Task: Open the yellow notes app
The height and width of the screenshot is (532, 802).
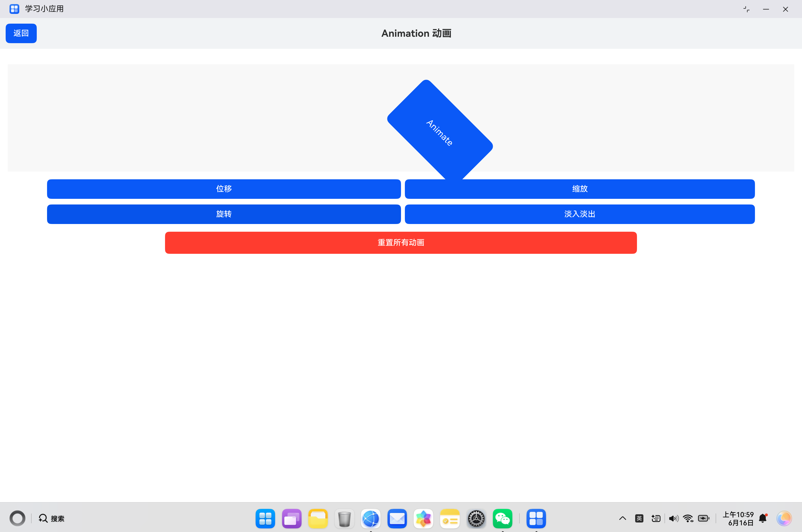Action: coord(450,518)
